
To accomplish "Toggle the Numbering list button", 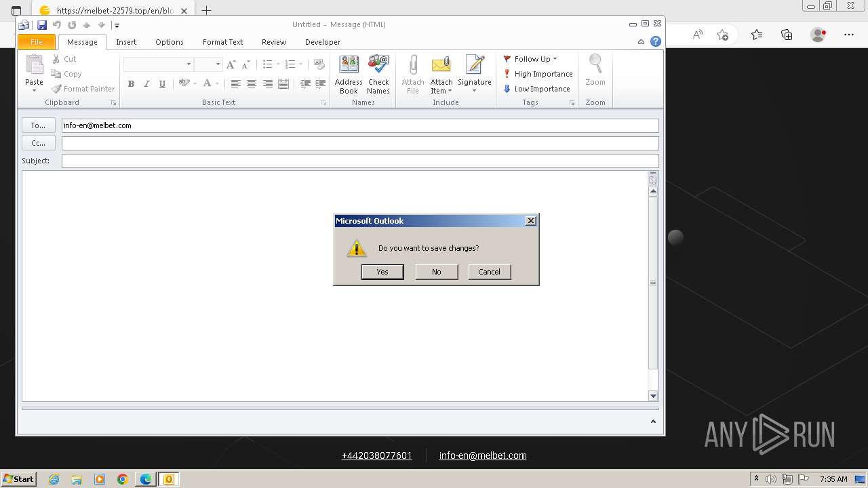I will point(290,64).
